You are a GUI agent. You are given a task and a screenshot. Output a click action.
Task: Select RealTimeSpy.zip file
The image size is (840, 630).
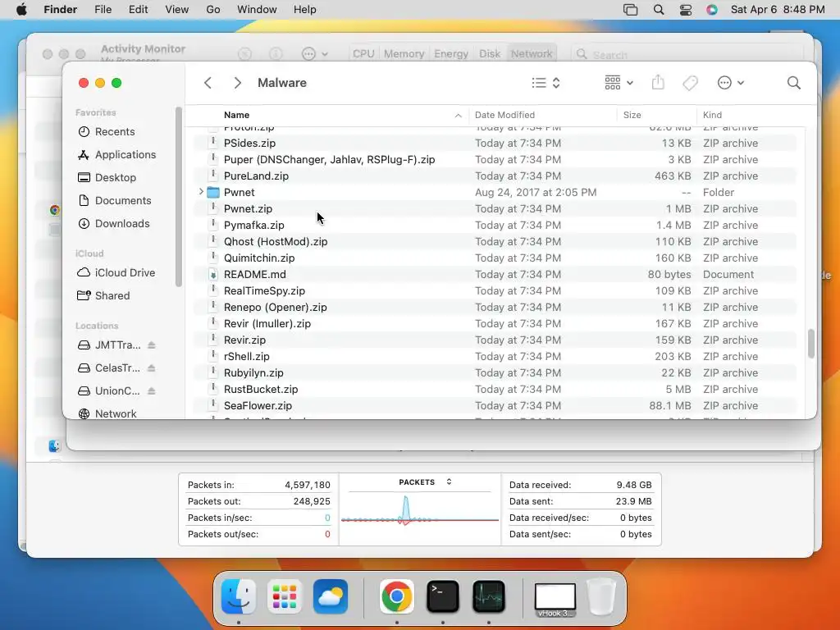click(x=495, y=291)
